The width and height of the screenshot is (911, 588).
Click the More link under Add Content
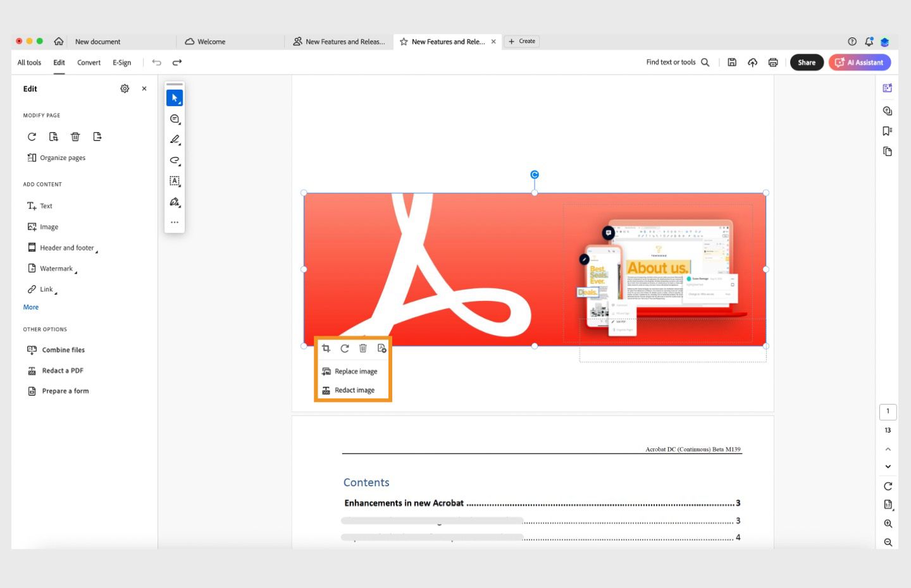click(x=30, y=307)
